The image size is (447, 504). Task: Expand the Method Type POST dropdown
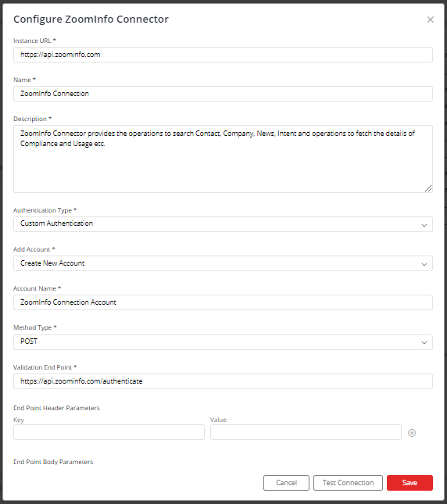223,342
